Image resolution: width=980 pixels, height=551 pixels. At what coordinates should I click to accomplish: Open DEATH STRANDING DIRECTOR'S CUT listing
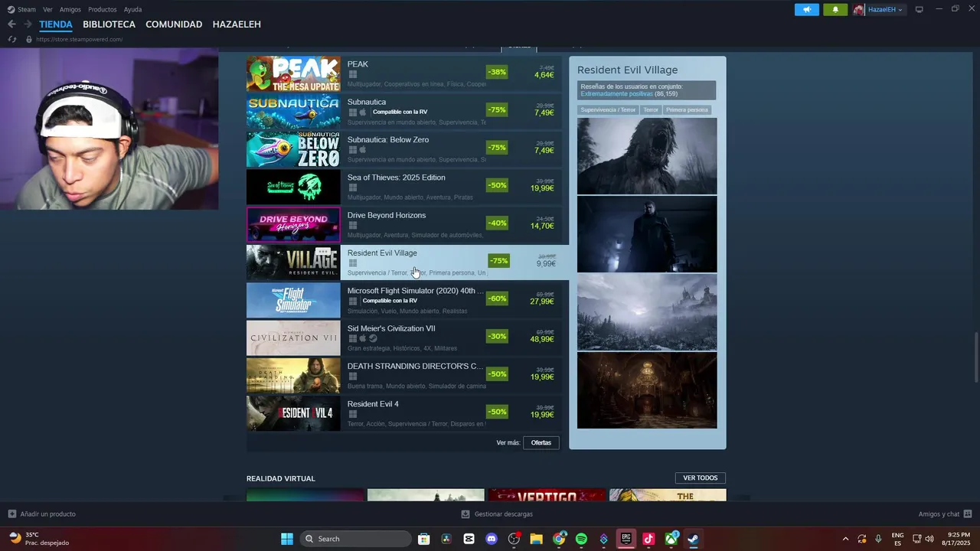click(x=404, y=376)
